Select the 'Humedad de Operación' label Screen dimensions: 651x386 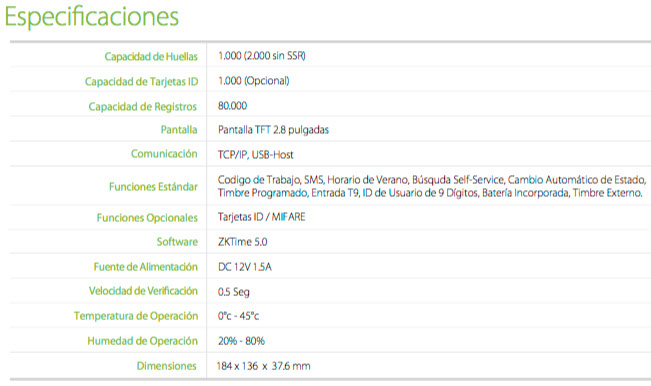pos(142,341)
